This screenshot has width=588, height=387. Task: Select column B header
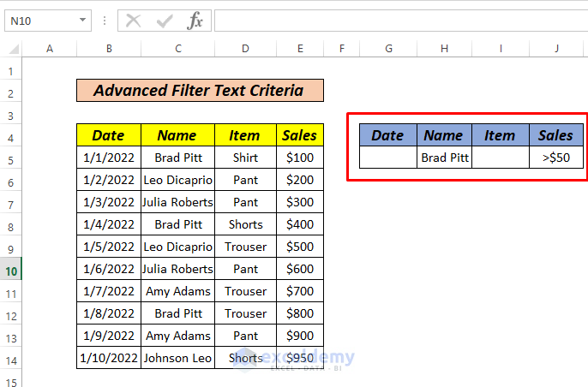coord(109,49)
